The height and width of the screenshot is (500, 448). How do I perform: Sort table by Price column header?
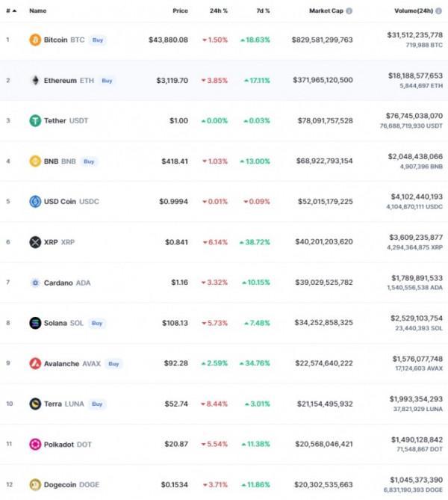coord(180,11)
